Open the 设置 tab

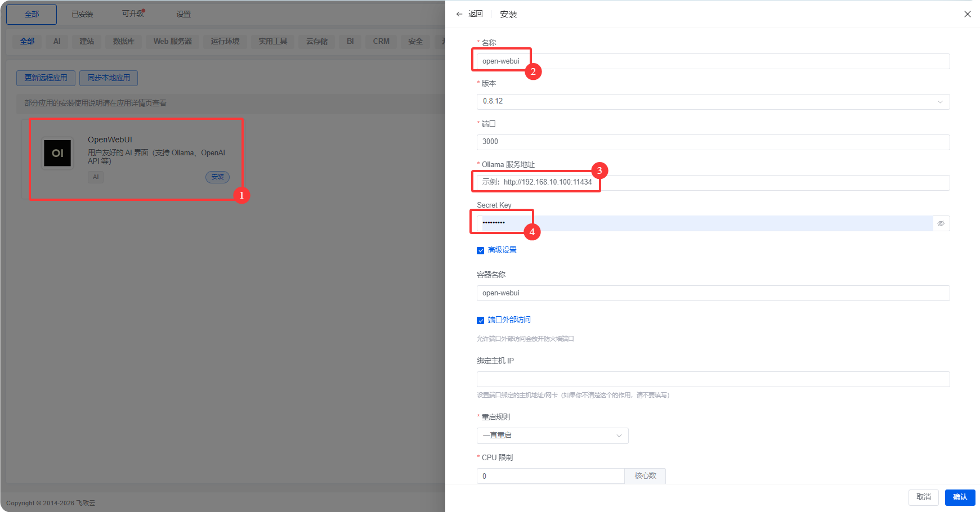184,14
